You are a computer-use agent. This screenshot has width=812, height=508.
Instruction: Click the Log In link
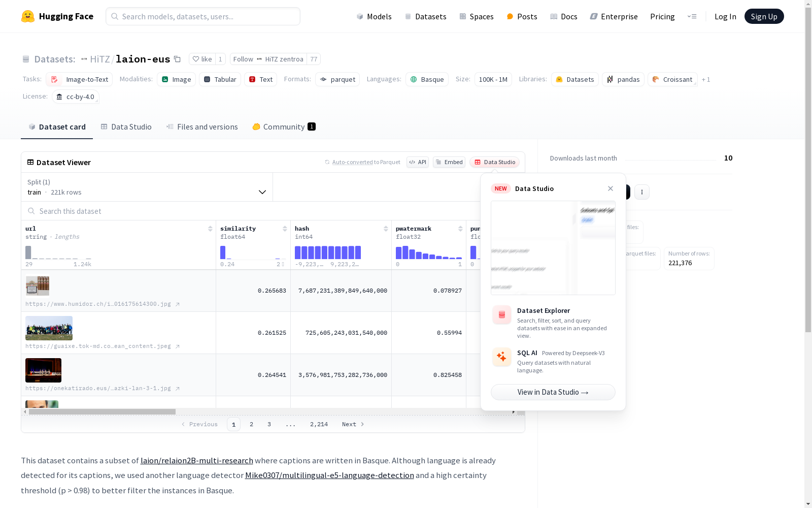coord(725,16)
